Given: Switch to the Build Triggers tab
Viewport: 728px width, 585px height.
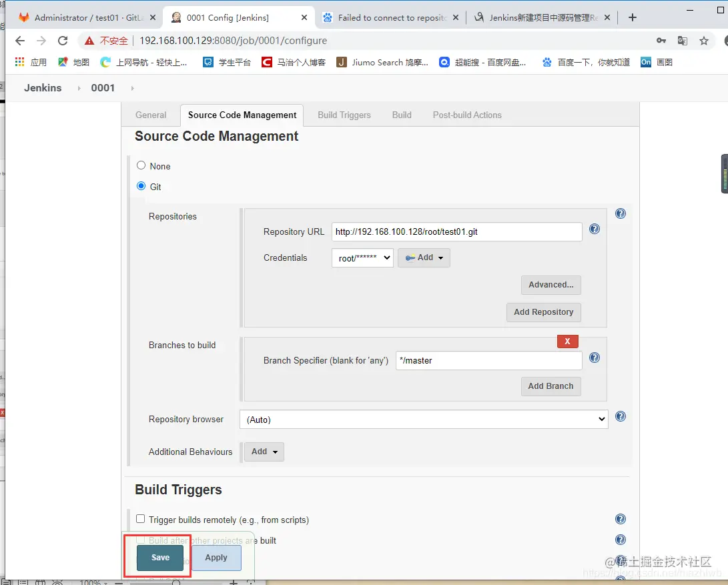Looking at the screenshot, I should pyautogui.click(x=344, y=115).
